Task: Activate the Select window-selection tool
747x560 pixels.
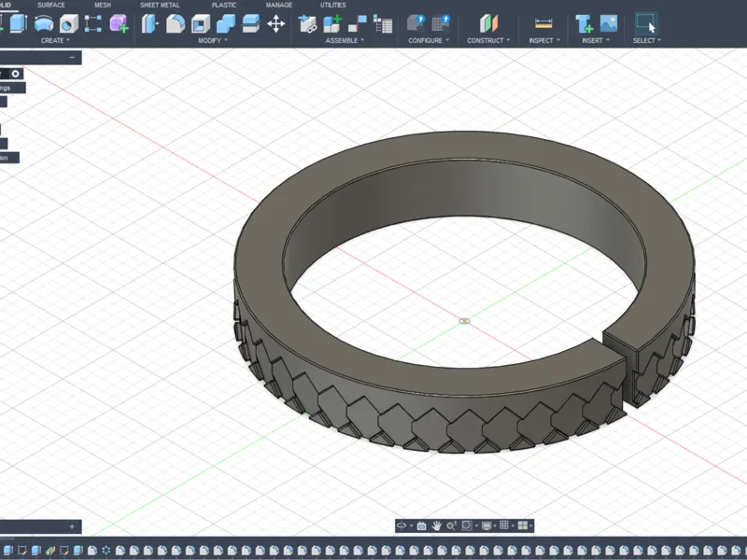Action: (646, 23)
